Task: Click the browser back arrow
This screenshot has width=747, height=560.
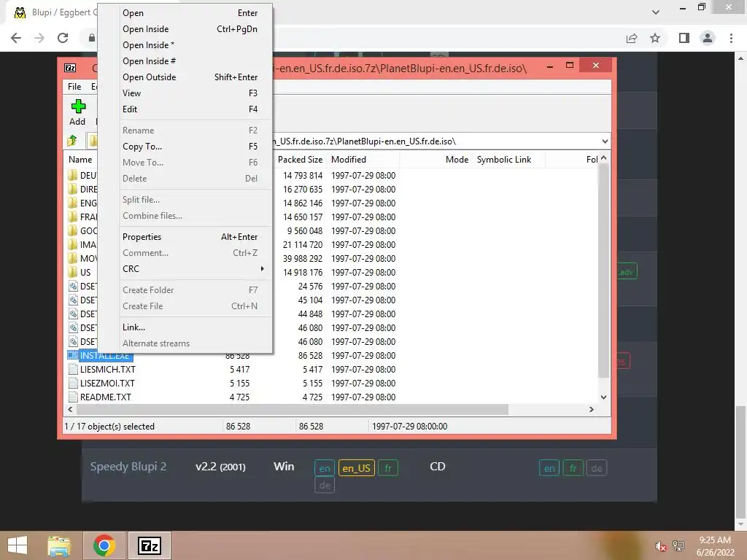Action: (16, 38)
